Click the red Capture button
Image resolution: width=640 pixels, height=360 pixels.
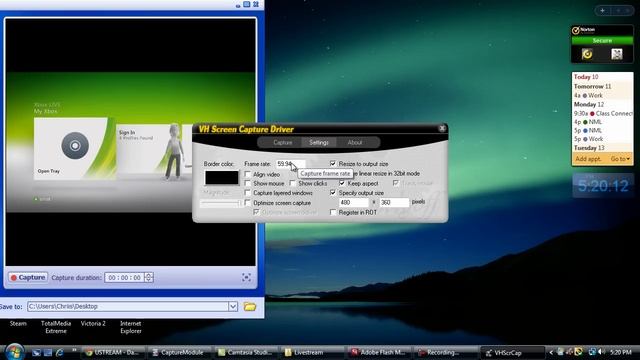coord(28,278)
